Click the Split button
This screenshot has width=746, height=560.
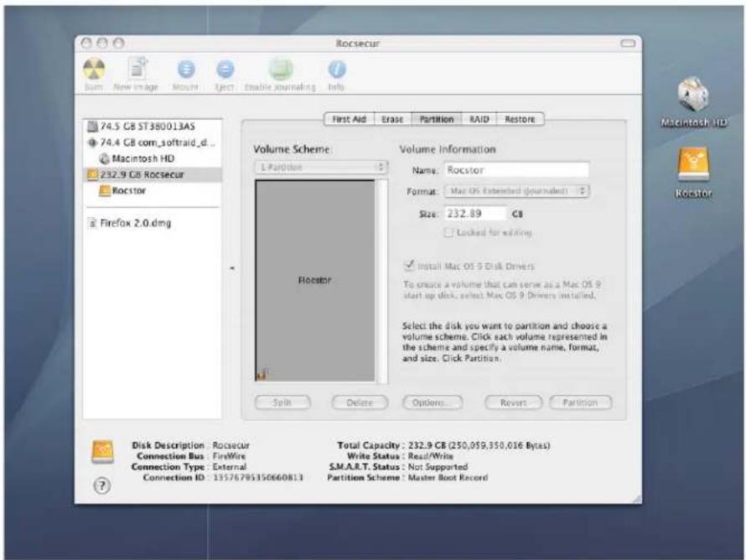(282, 402)
